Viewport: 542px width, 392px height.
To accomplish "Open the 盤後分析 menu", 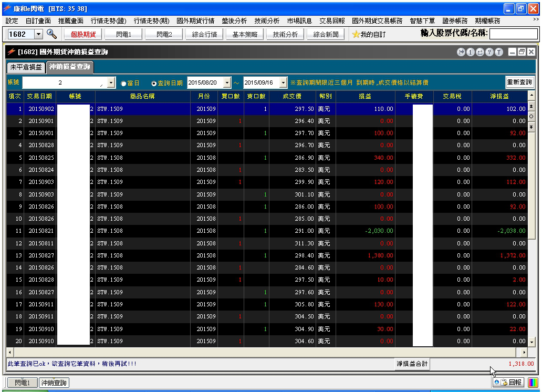I will (x=234, y=21).
